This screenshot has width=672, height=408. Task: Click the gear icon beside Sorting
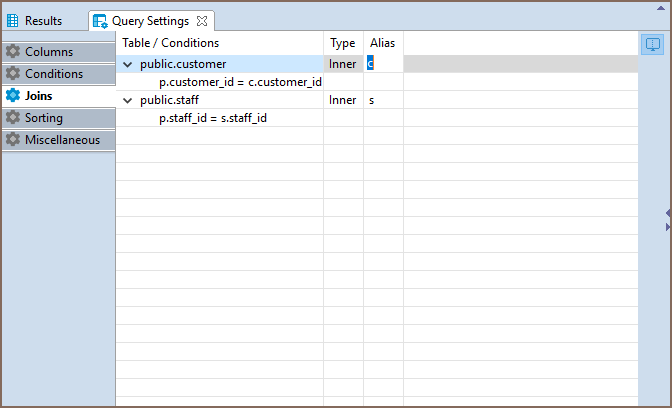13,118
